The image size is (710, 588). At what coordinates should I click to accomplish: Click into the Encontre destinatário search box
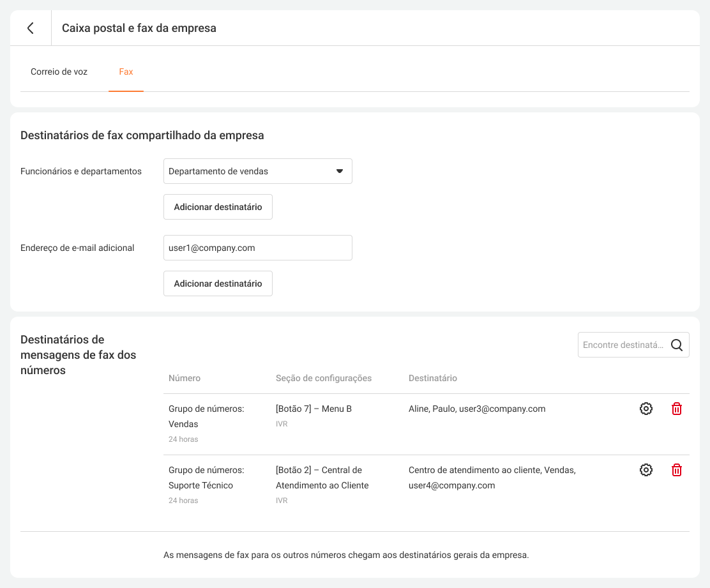[623, 345]
